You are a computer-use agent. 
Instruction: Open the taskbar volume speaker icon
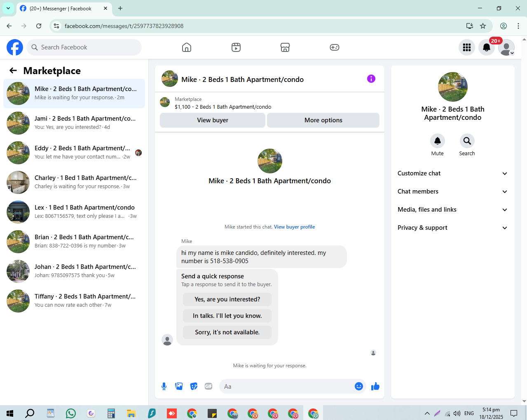click(457, 413)
